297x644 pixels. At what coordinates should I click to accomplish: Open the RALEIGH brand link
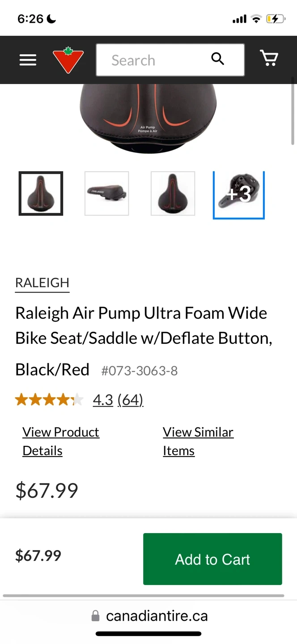click(42, 283)
